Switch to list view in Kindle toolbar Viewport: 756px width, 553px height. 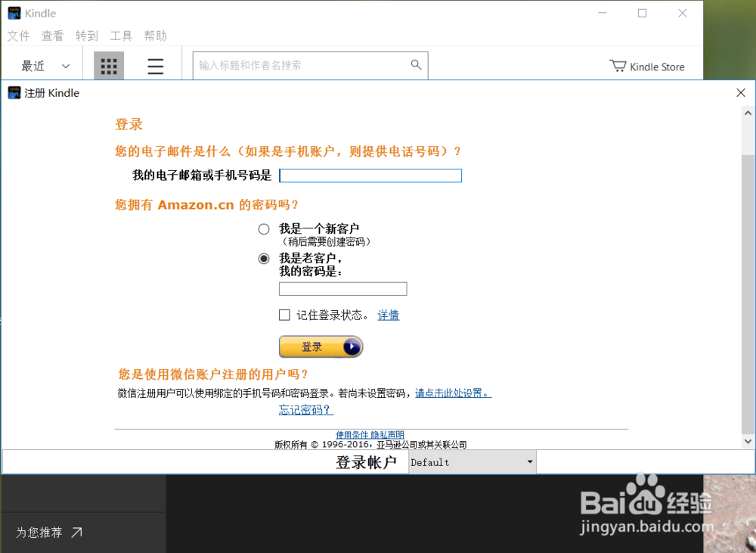click(155, 66)
